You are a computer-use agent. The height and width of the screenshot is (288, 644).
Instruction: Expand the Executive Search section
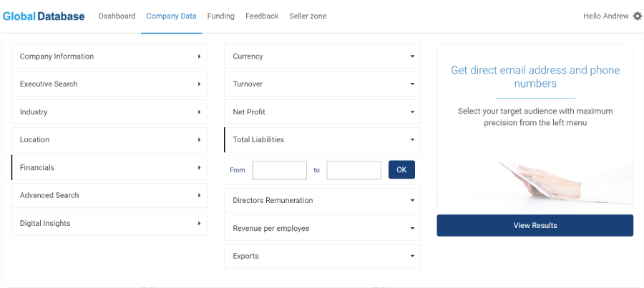[109, 84]
